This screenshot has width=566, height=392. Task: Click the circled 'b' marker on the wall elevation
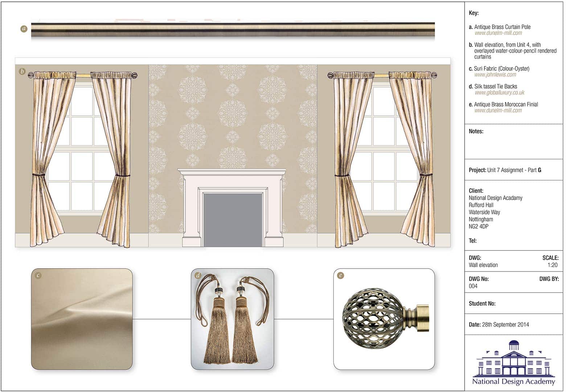22,71
